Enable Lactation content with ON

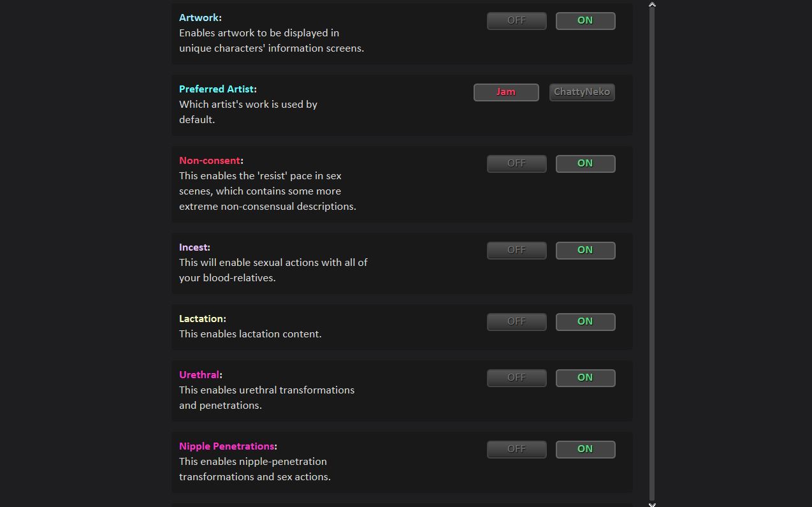[585, 321]
